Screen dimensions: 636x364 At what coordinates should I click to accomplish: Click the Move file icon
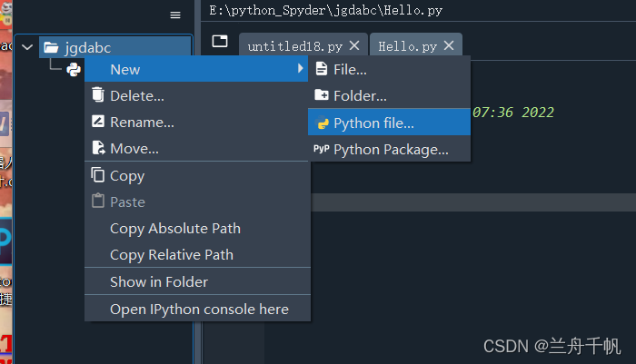[98, 148]
